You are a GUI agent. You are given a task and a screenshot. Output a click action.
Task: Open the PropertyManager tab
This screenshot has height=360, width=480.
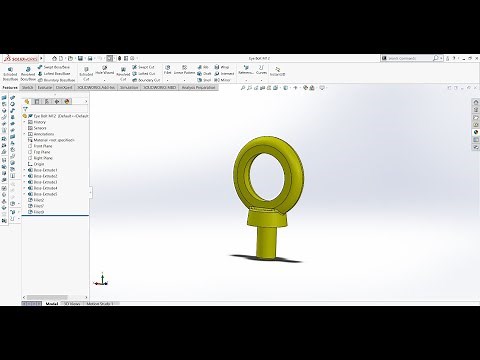click(x=37, y=101)
